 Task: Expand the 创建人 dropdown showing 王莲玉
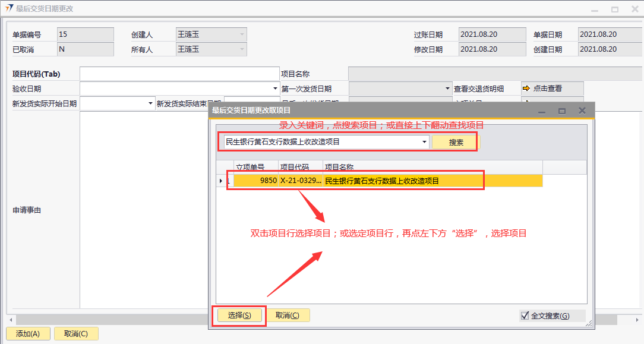click(x=242, y=34)
